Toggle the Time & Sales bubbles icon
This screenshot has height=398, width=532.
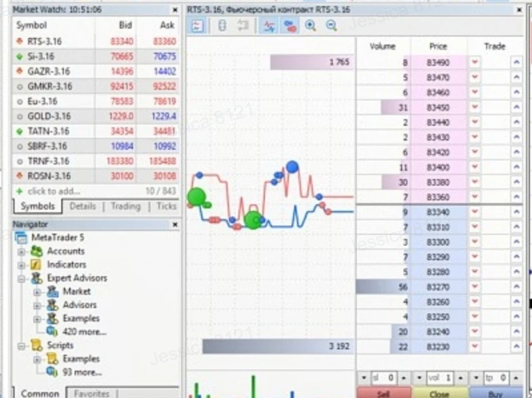coord(290,26)
